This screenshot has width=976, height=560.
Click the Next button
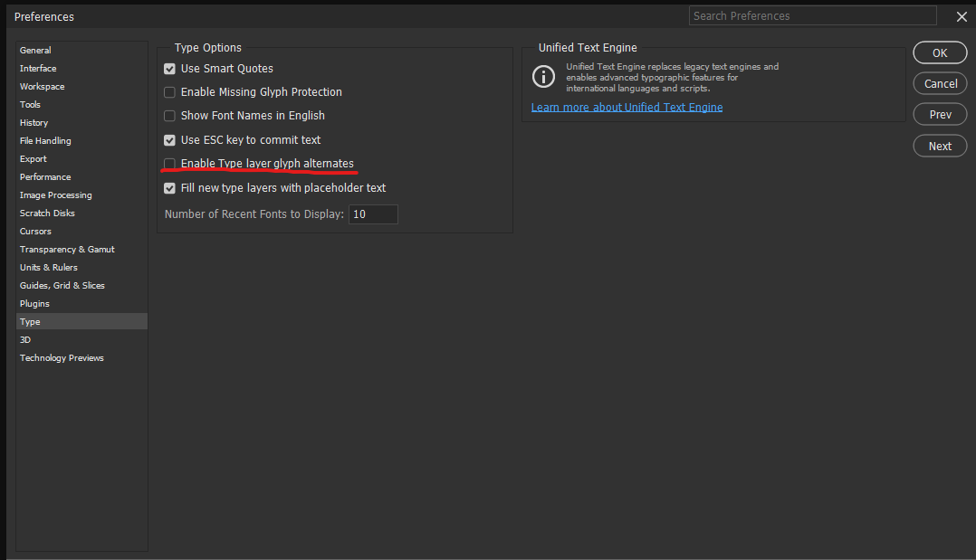(940, 146)
